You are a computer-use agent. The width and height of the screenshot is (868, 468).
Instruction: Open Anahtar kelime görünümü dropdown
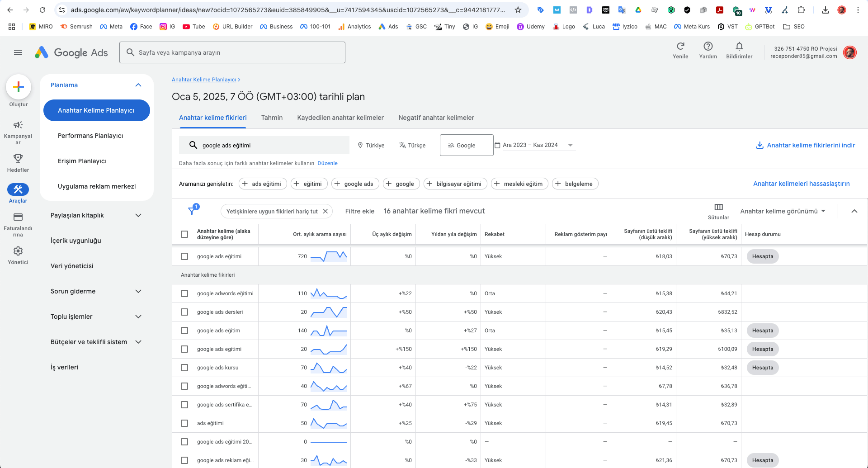pyautogui.click(x=783, y=211)
